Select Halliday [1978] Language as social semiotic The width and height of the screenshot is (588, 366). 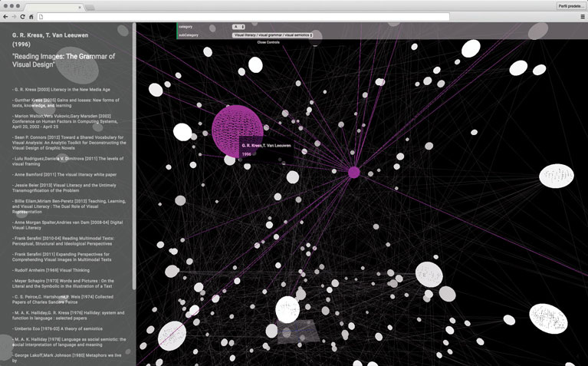(x=69, y=342)
